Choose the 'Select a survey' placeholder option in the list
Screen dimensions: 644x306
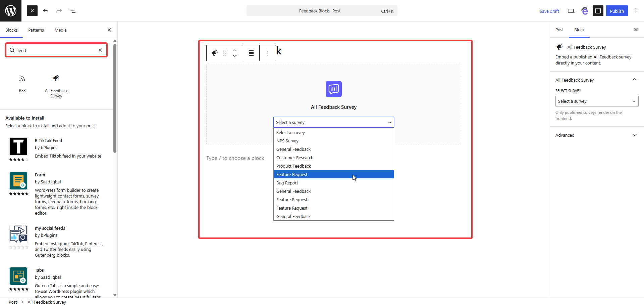tap(334, 132)
